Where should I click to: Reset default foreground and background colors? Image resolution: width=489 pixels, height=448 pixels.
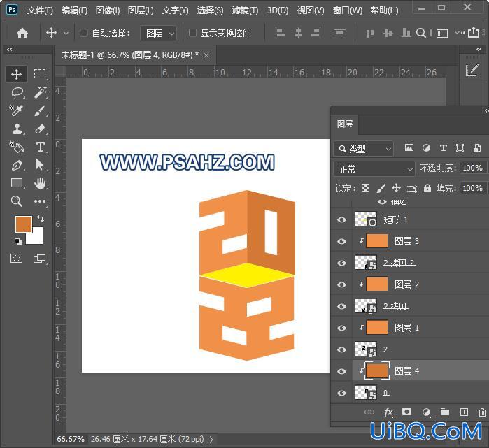click(x=18, y=241)
